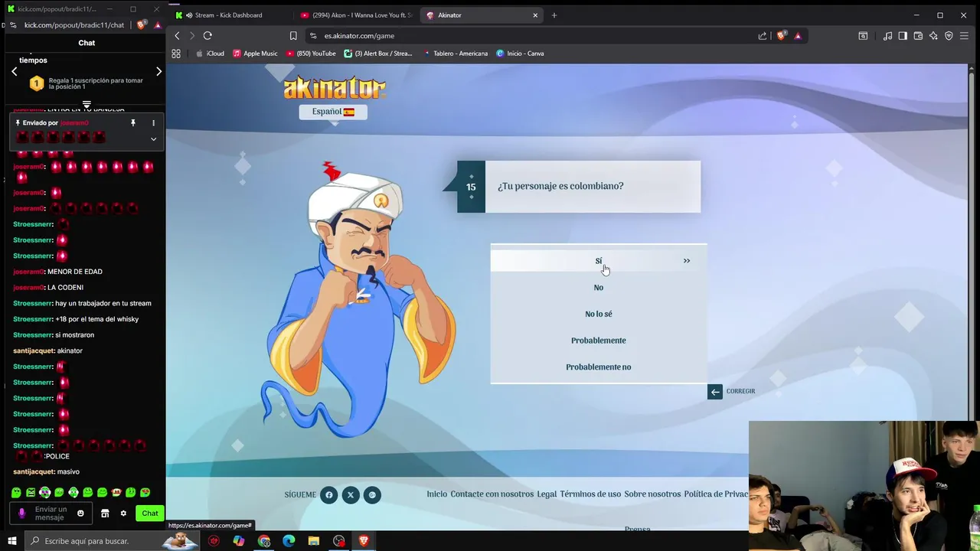Open the media playlist music-note icon
This screenshot has height=551, width=980.
[887, 36]
